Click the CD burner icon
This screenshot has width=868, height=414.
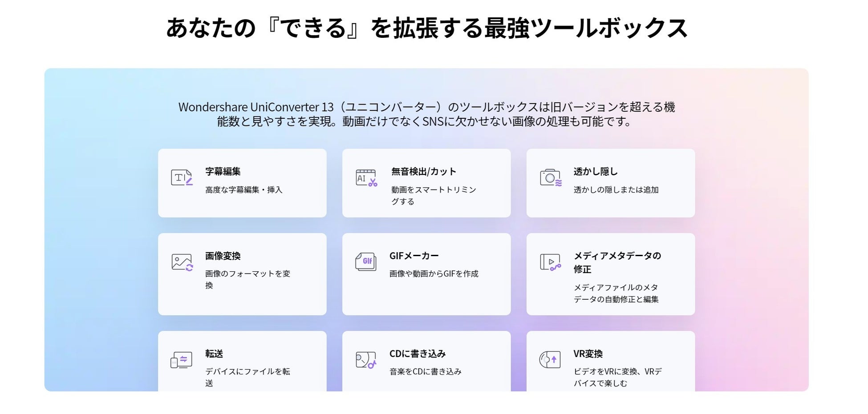(366, 360)
